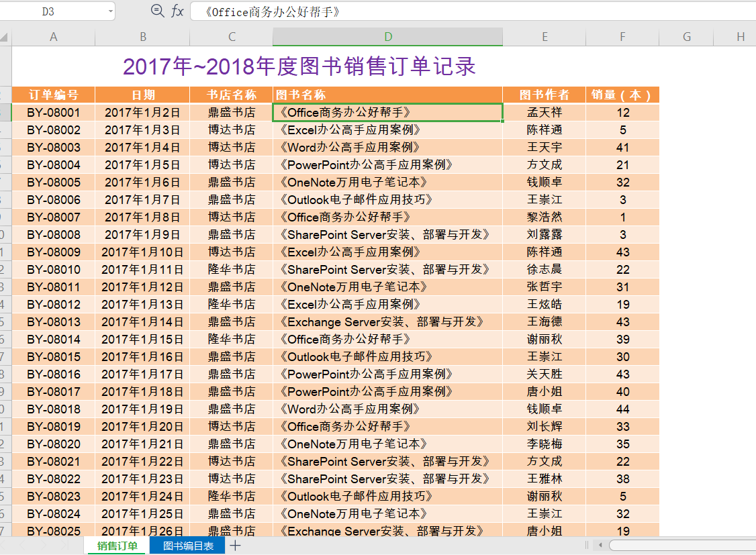Image resolution: width=756 pixels, height=555 pixels.
Task: Select author 王海德
Action: (545, 322)
